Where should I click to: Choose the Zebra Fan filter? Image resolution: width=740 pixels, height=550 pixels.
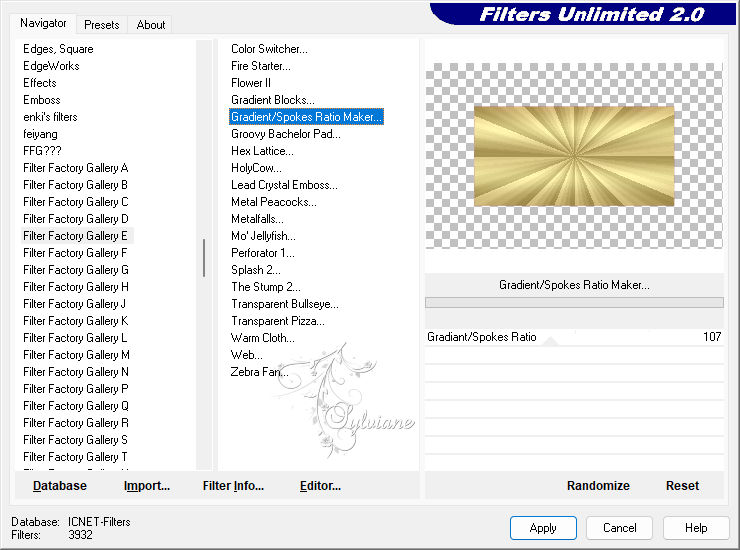[x=259, y=372]
